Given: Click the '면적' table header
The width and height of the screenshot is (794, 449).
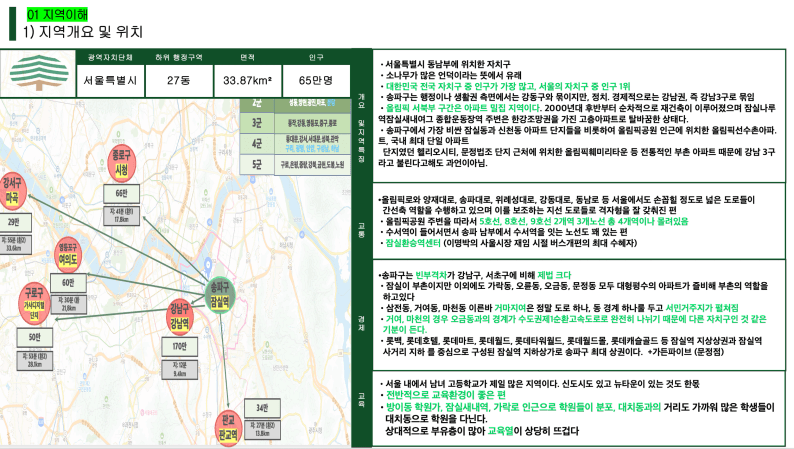Looking at the screenshot, I should click(x=247, y=57).
